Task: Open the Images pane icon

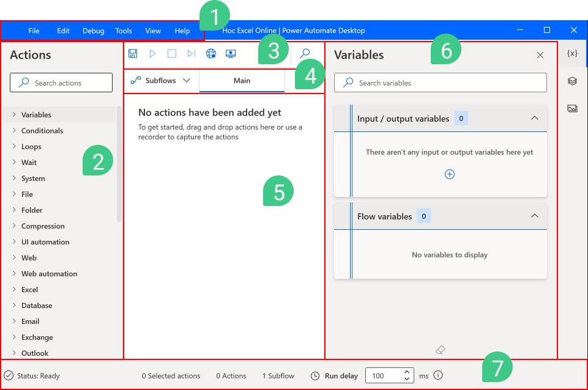Action: [x=571, y=108]
